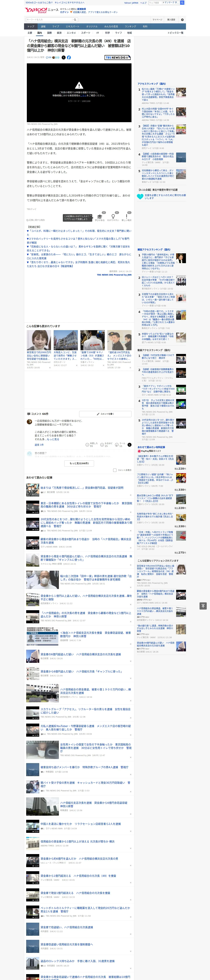Click the back-to-top arrow button
The image size is (210, 980).
[x=203, y=606]
